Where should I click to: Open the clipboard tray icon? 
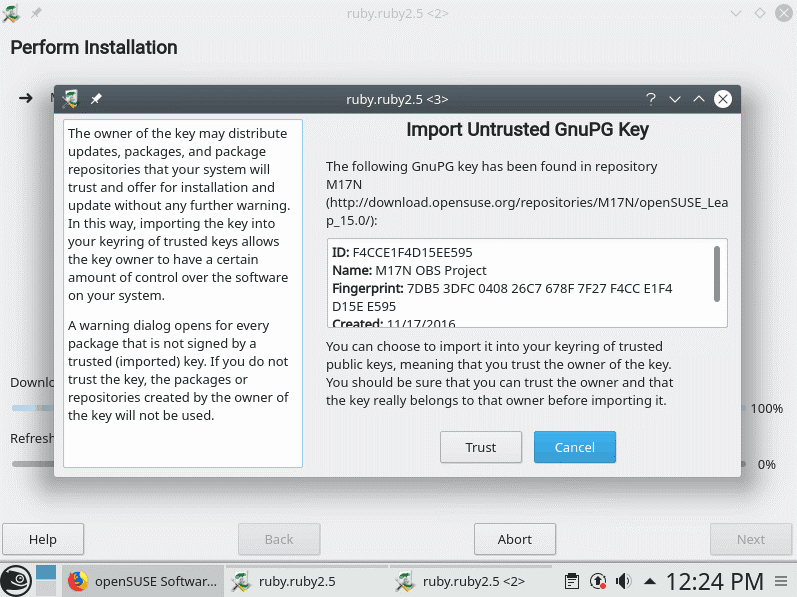pos(572,581)
